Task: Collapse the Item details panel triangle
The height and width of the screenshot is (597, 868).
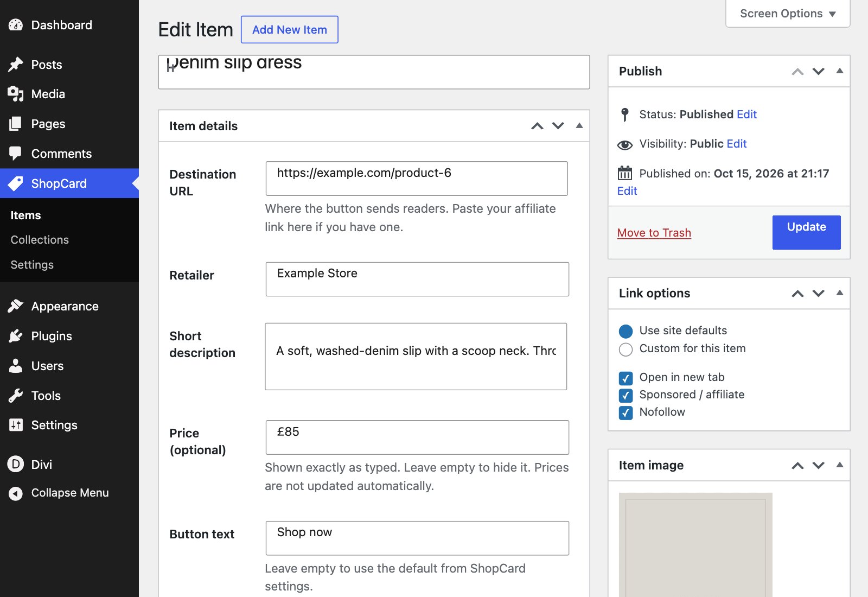Action: point(579,125)
